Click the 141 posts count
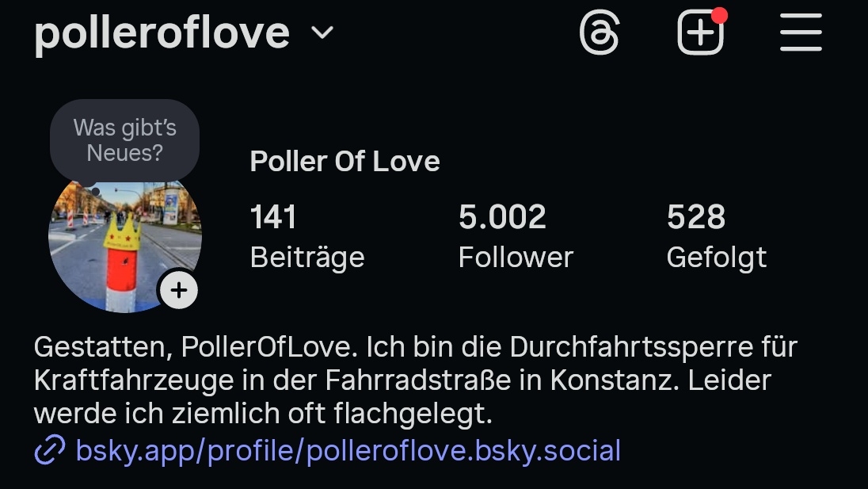 coord(273,217)
